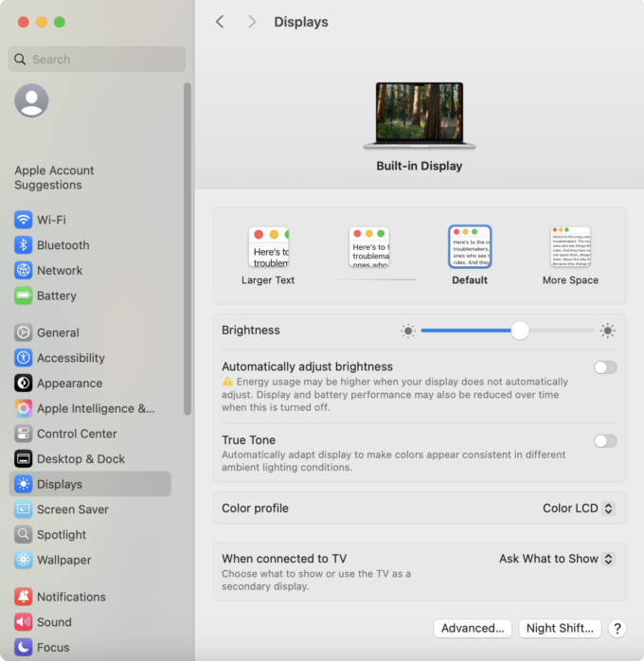Click the Built-in Display laptop thumbnail
Screen dimensions: 644x661
420,116
